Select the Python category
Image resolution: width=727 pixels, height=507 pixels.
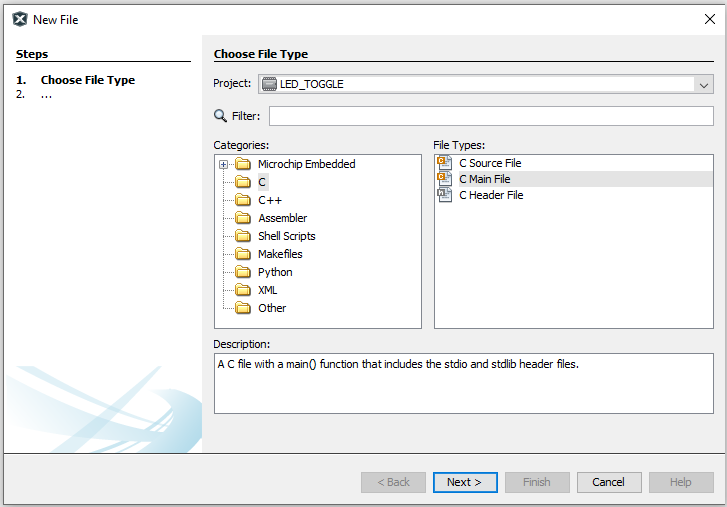pos(275,273)
